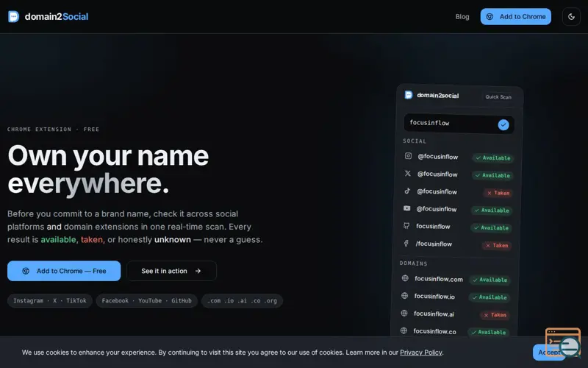Click the Instagram · X · TikTok pill

(50, 301)
